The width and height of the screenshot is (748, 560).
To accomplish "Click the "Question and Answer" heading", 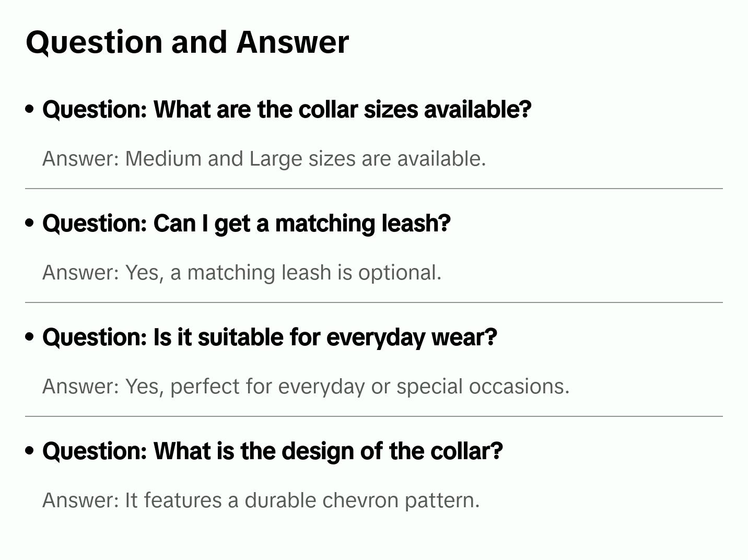I will click(188, 42).
